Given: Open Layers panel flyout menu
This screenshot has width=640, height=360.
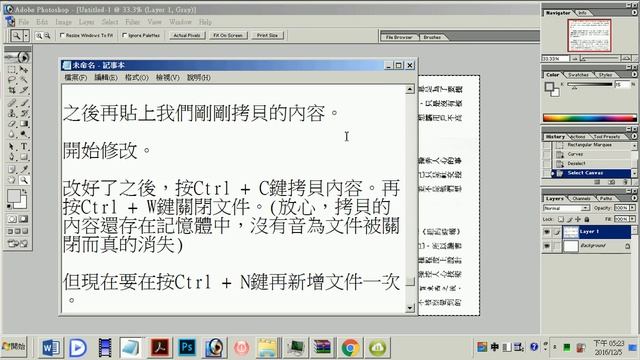Looking at the screenshot, I should click(634, 198).
